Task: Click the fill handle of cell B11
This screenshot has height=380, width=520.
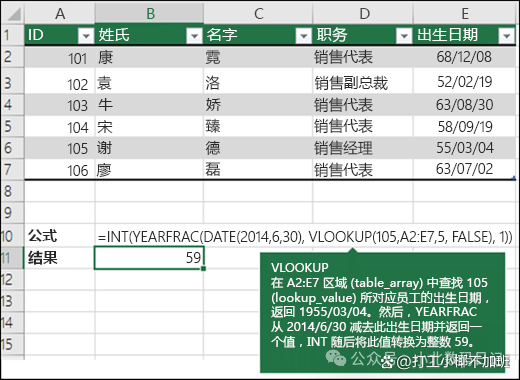Action: click(203, 268)
